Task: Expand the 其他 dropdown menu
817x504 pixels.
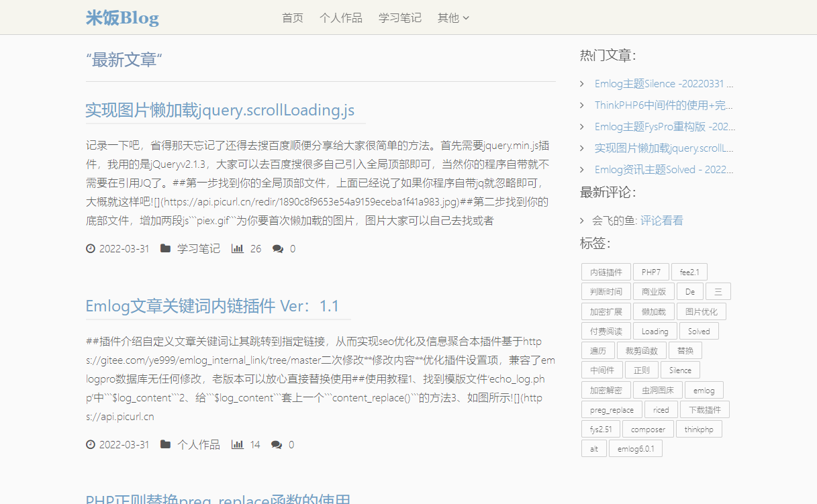Action: pyautogui.click(x=453, y=18)
